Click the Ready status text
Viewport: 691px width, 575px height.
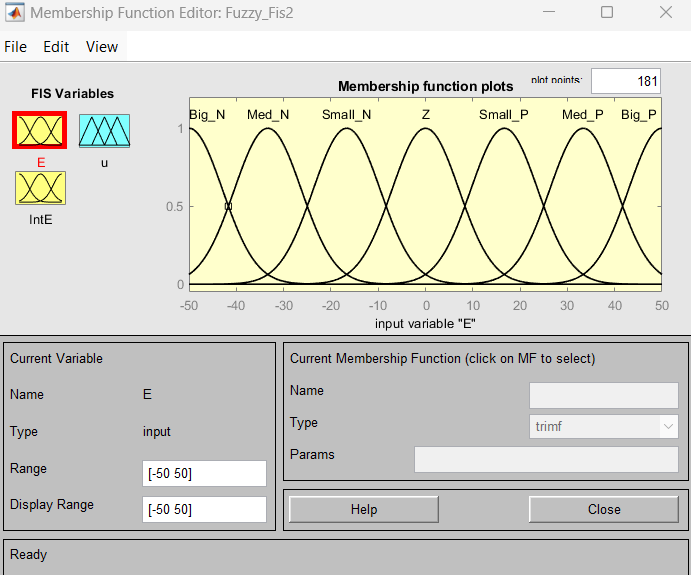[28, 554]
